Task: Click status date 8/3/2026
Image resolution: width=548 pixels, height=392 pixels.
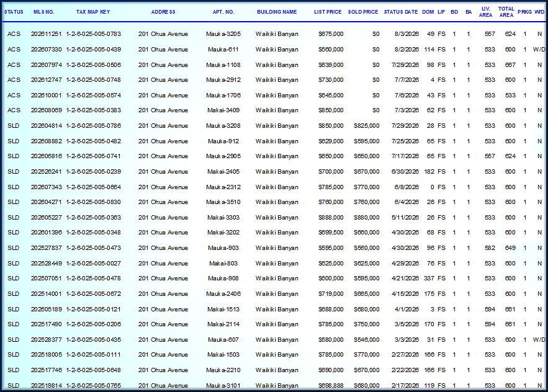Action: coord(407,34)
